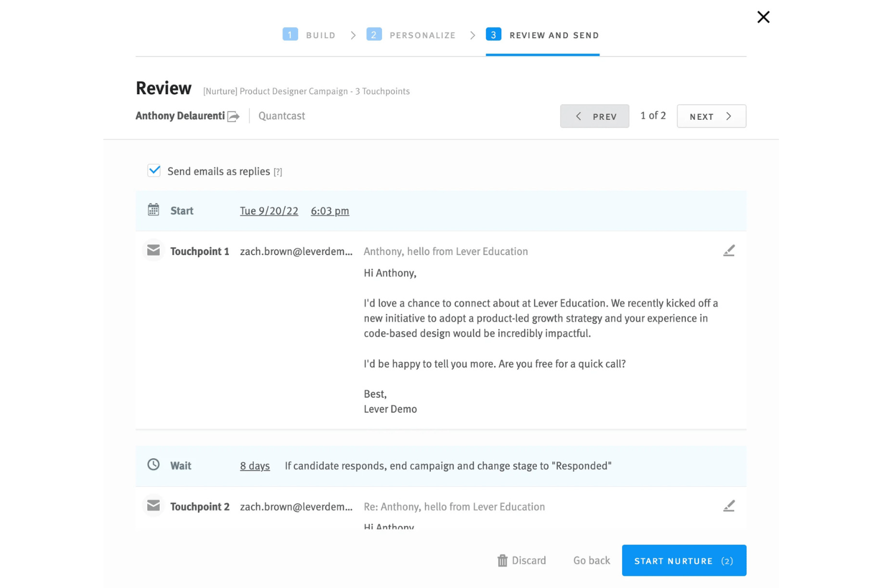
Task: Click the step 3 number badge
Action: 493,35
